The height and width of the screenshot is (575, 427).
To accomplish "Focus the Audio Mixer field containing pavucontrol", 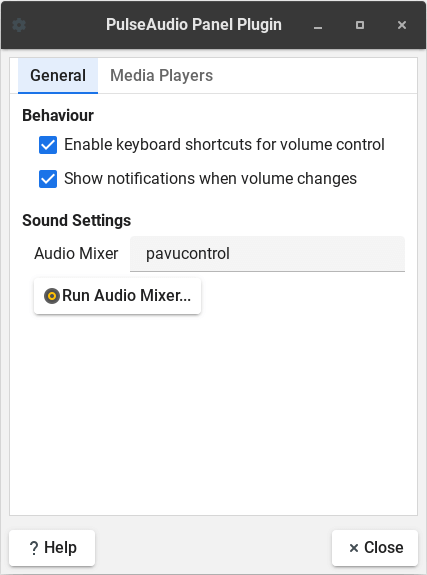I will click(267, 254).
